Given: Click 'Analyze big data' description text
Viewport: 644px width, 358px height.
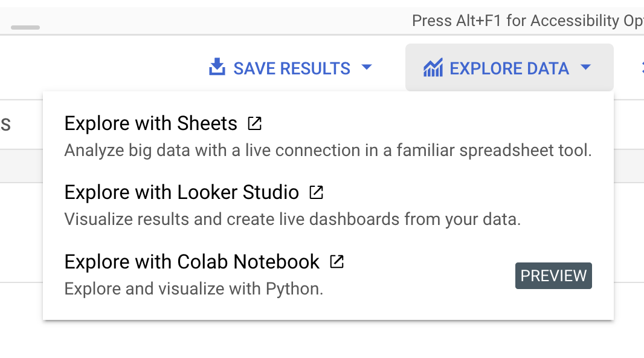Looking at the screenshot, I should click(x=327, y=150).
